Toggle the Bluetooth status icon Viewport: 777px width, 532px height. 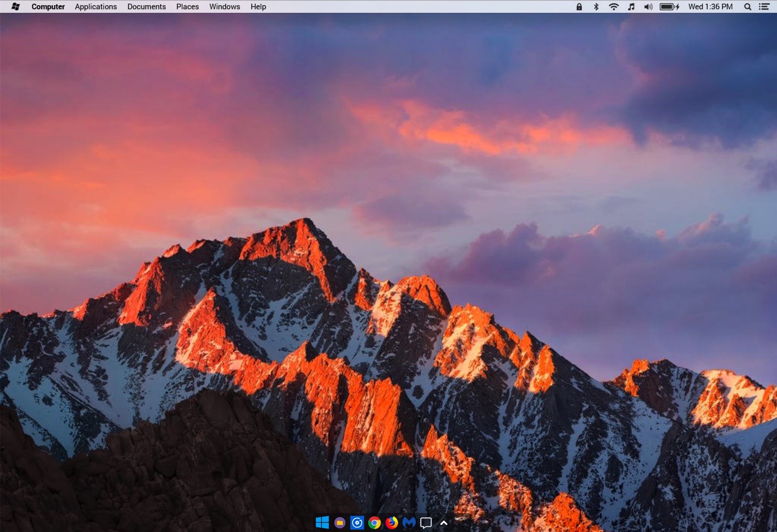[596, 7]
